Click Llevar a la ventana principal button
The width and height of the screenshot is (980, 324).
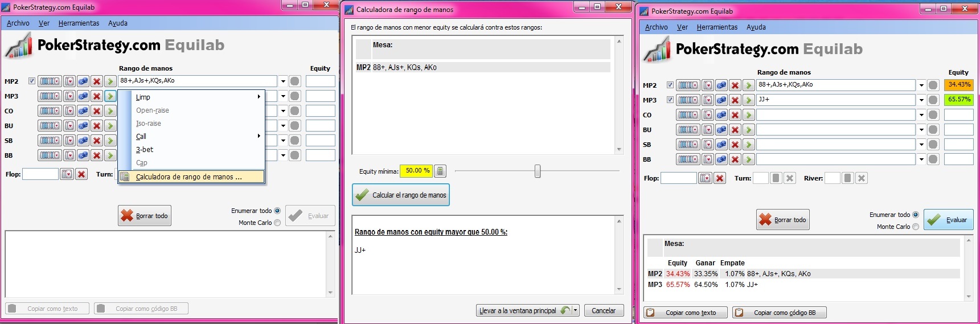point(524,310)
